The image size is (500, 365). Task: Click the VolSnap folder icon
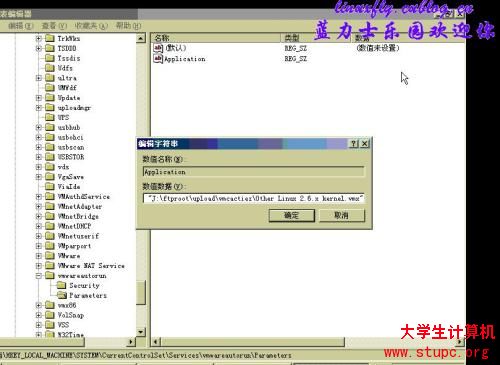click(50, 315)
